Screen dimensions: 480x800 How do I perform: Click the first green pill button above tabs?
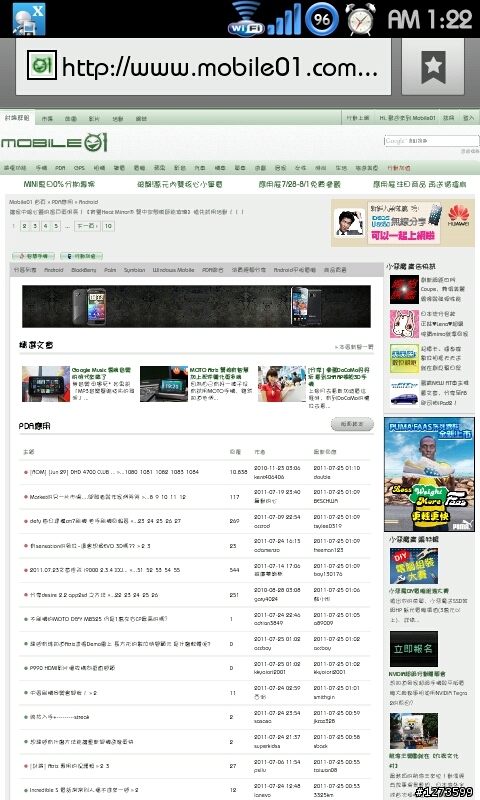pyautogui.click(x=33, y=256)
